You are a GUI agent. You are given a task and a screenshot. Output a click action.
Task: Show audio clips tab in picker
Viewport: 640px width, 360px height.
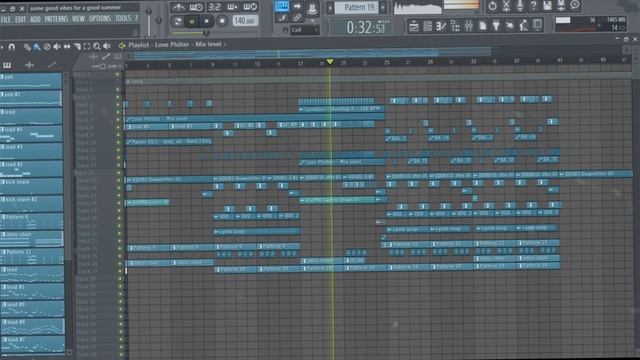(29, 65)
